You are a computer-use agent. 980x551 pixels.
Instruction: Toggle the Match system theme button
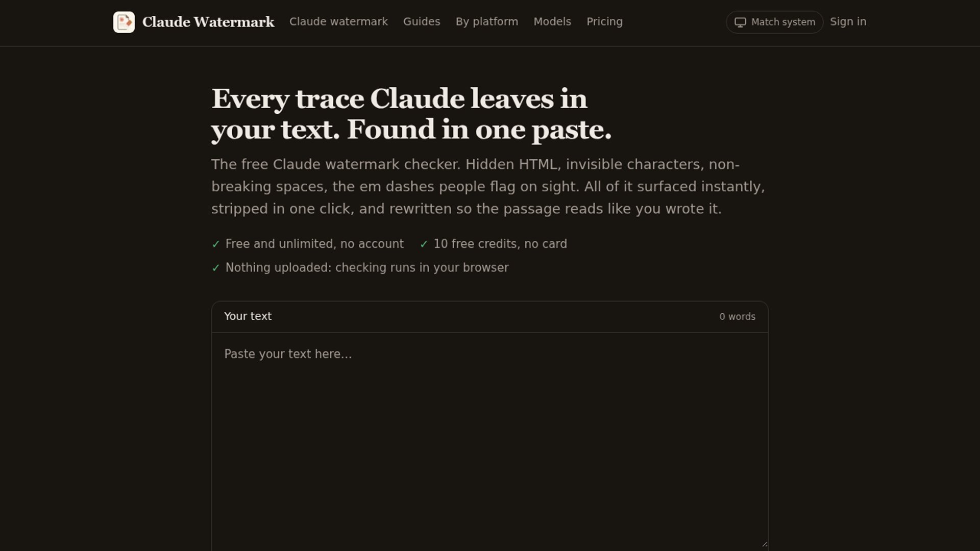tap(774, 22)
